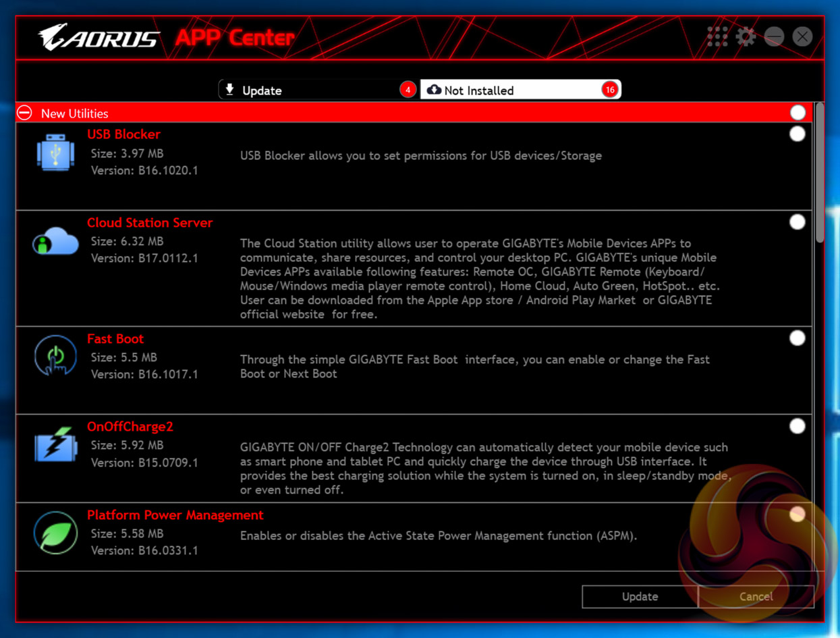This screenshot has height=638, width=840.
Task: Click the vertical scrollbar thumb
Action: click(819, 173)
